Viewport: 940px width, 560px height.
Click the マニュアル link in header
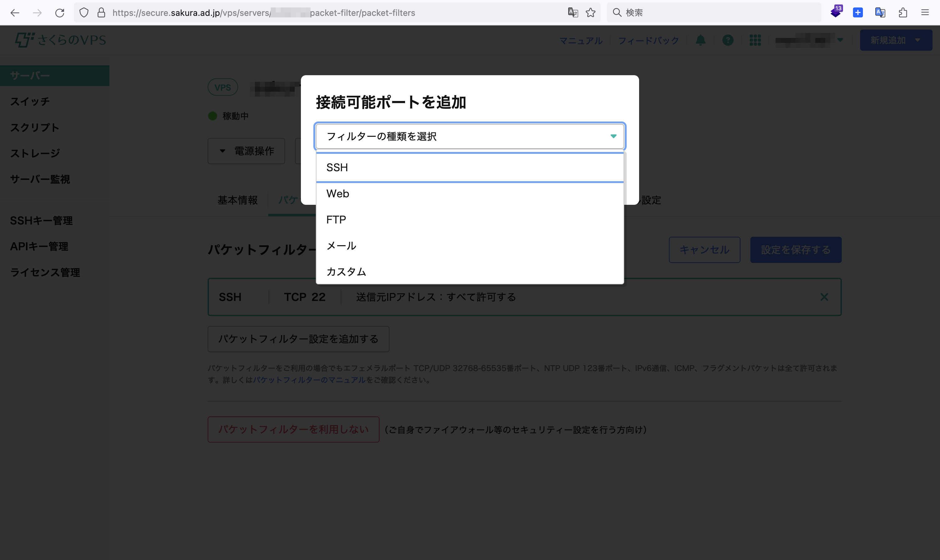tap(581, 40)
